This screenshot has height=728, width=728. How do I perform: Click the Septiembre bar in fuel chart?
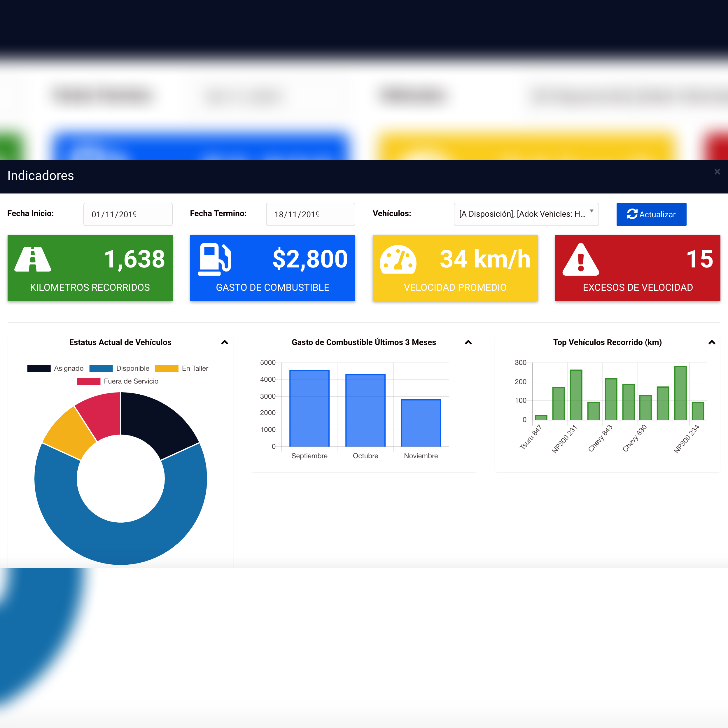309,408
